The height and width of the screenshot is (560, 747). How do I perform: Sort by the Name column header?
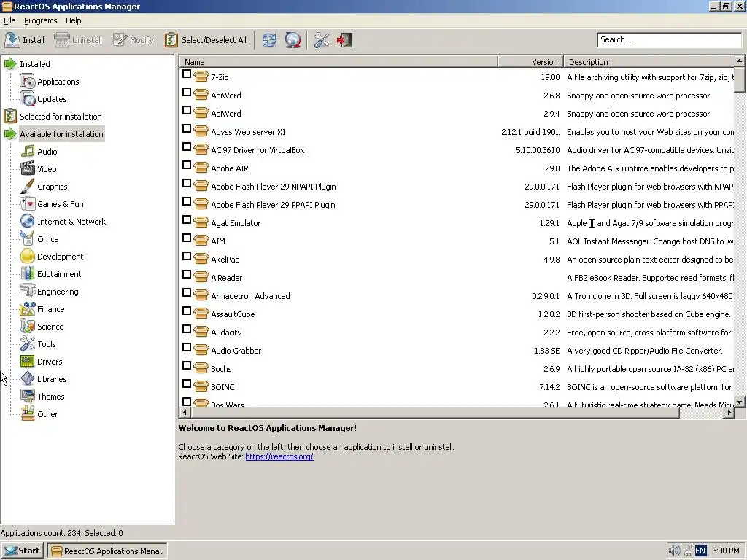pos(338,62)
